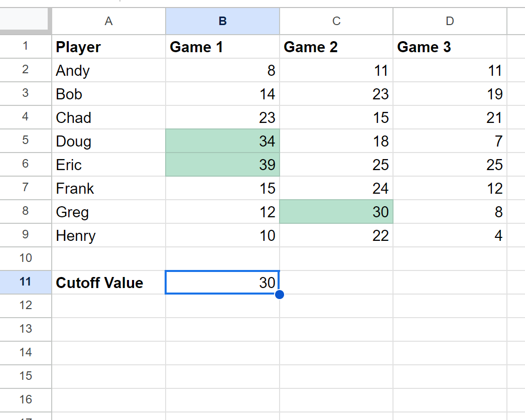Select column A header

click(x=108, y=21)
